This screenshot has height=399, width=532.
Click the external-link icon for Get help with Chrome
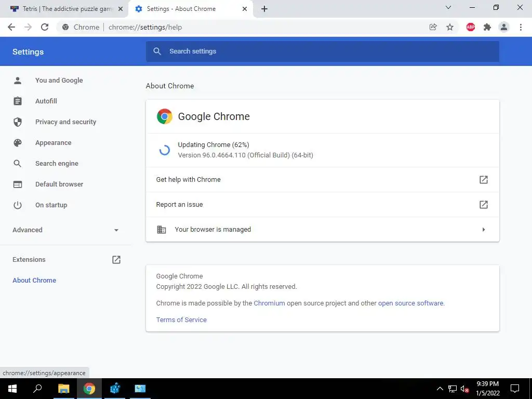484,179
